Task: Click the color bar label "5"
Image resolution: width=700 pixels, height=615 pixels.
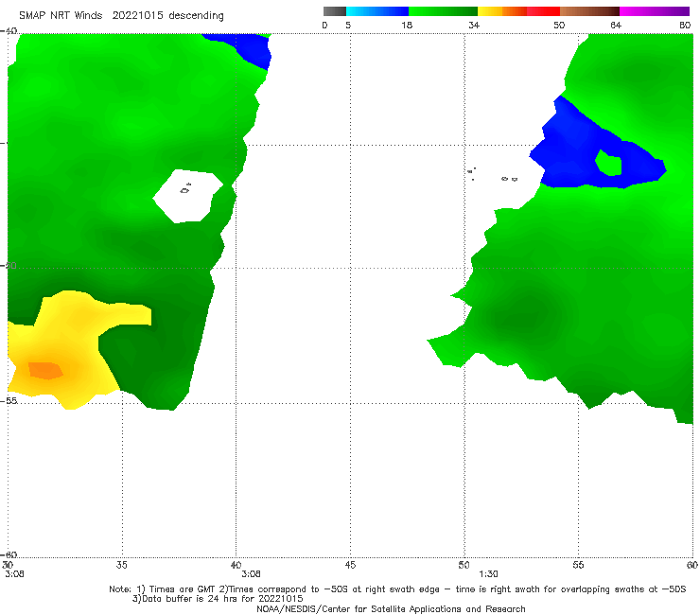Action: pyautogui.click(x=348, y=26)
